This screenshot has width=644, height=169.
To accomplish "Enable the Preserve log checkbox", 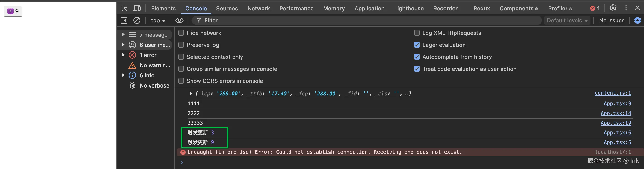I will 181,45.
